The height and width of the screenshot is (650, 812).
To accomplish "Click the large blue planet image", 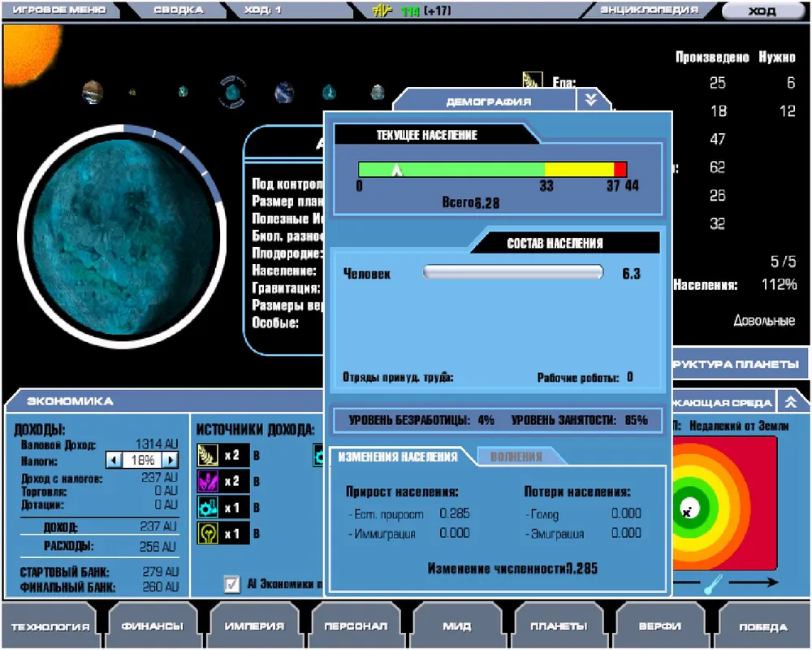I will click(121, 232).
